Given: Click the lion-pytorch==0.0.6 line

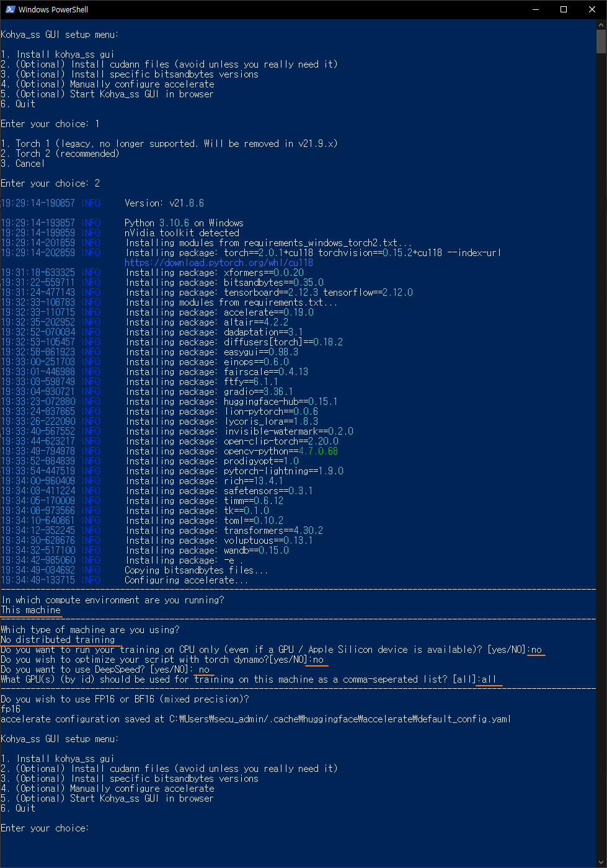Looking at the screenshot, I should click(x=221, y=412).
